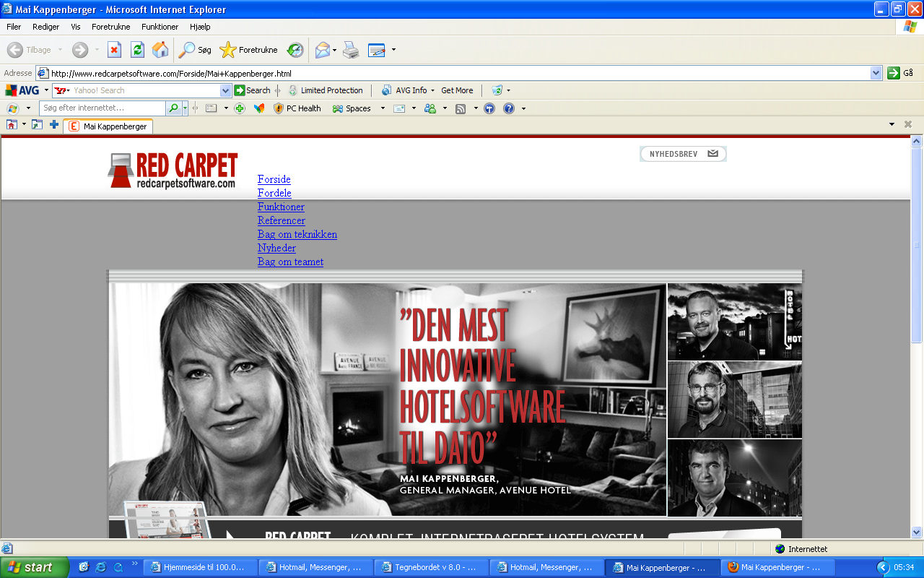Click the Windows start button
Viewport: 924px width, 578px height.
pyautogui.click(x=34, y=567)
